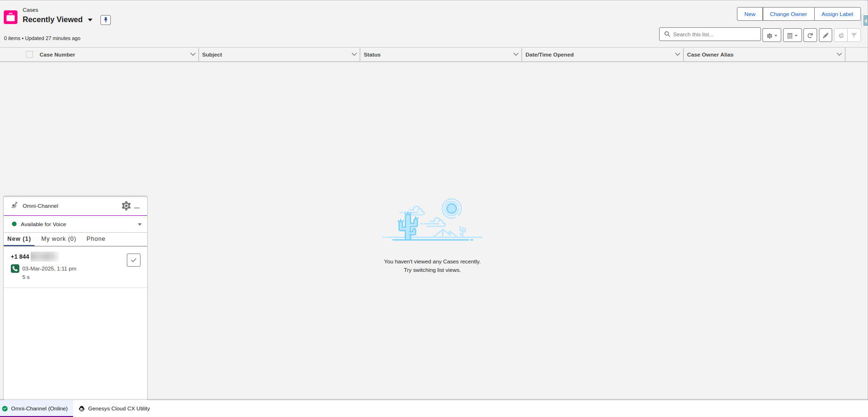Click the pencil edit list icon
868x417 pixels.
pyautogui.click(x=825, y=35)
